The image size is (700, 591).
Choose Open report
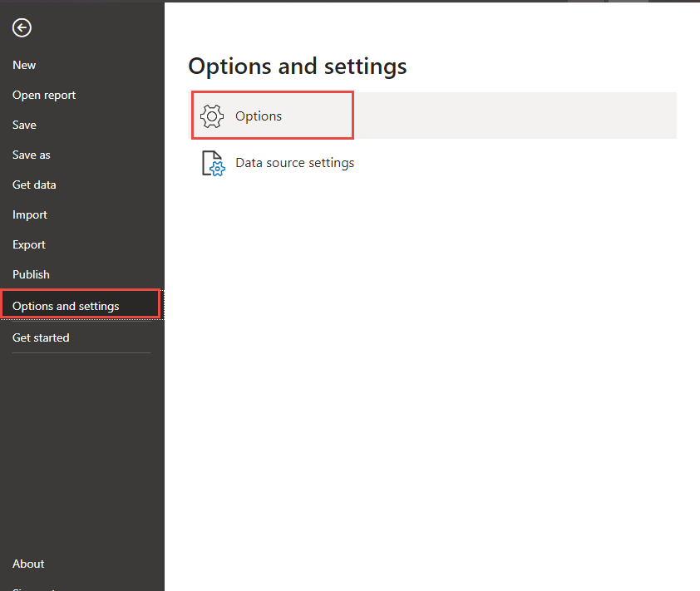click(x=44, y=95)
